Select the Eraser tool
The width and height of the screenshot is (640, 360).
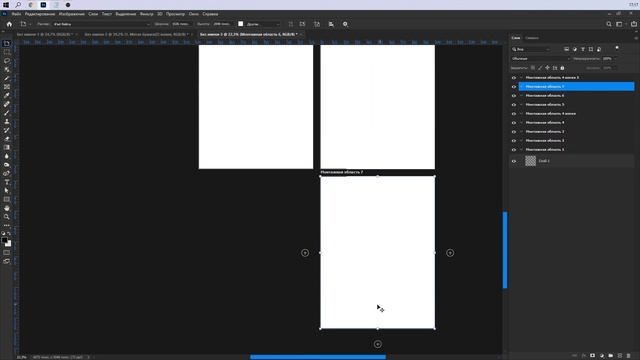[7, 139]
